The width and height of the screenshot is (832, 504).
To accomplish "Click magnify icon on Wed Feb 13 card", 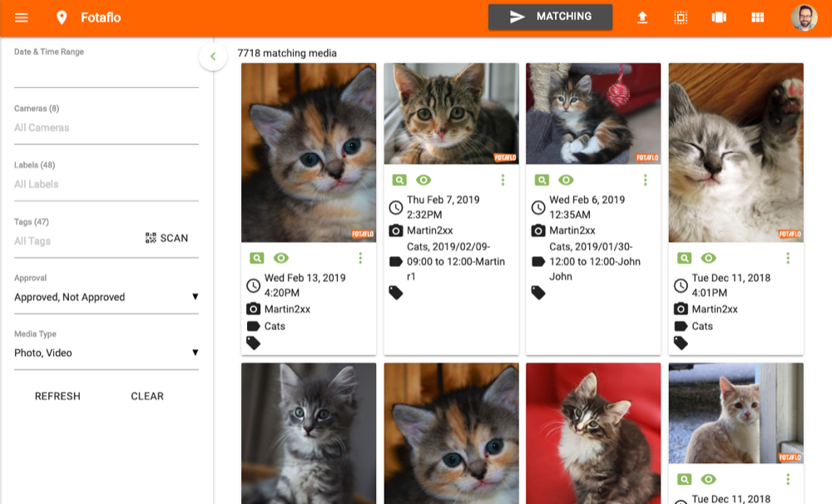I will coord(257,259).
